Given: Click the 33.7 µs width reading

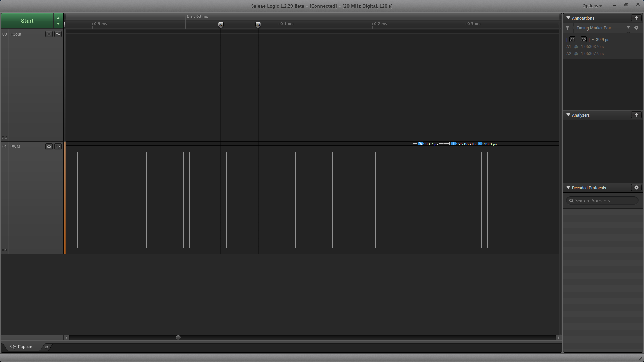Looking at the screenshot, I should coord(432,144).
